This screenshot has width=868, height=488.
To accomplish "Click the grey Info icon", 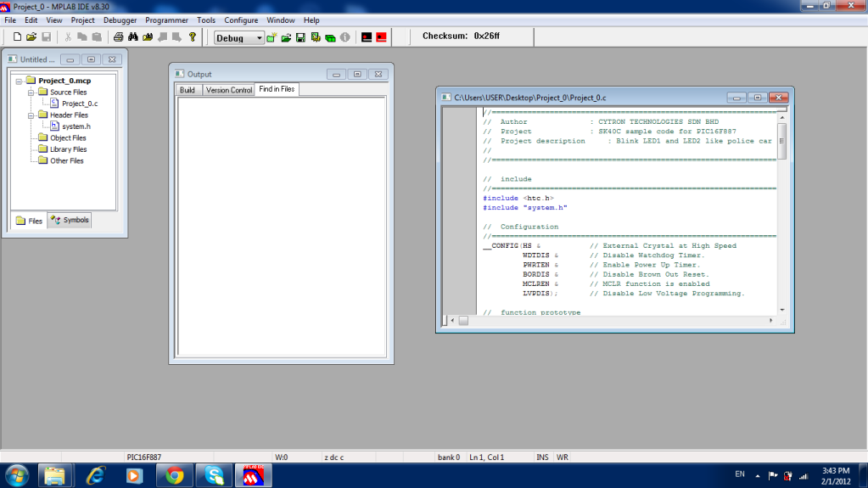I will coord(344,37).
